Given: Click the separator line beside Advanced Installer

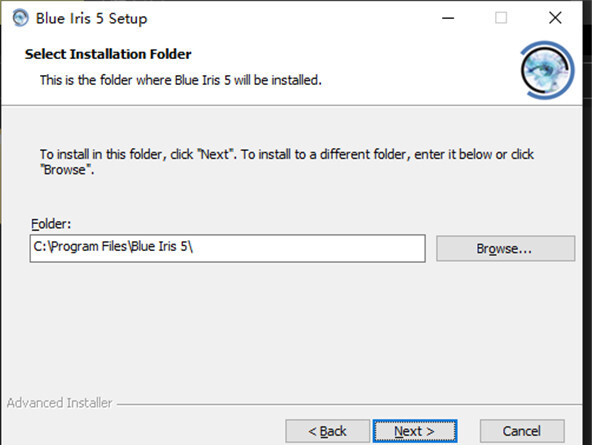Looking at the screenshot, I should [349, 405].
